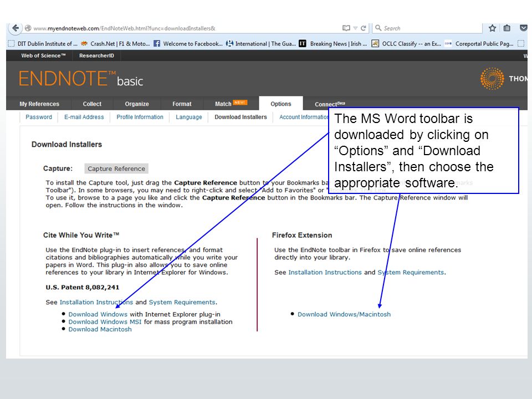Open DIT Dublin Institute bookmark
The height and width of the screenshot is (399, 532).
pyautogui.click(x=43, y=44)
